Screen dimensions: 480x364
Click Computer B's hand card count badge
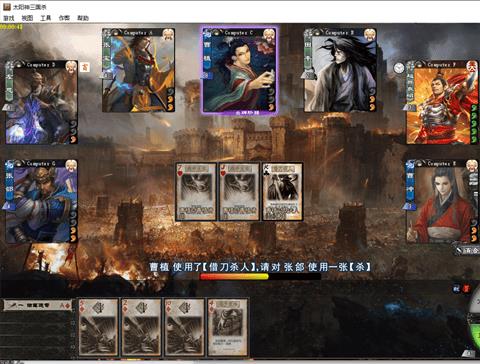click(x=307, y=75)
